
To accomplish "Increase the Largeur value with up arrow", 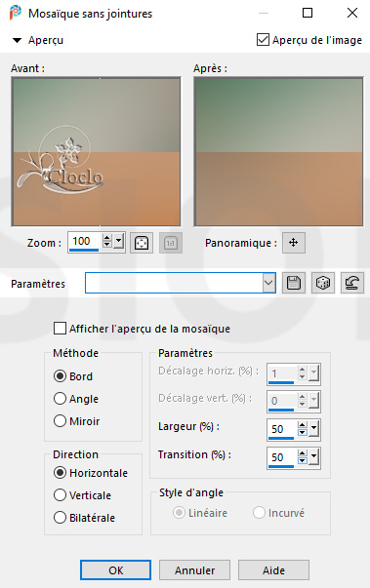I will click(303, 425).
